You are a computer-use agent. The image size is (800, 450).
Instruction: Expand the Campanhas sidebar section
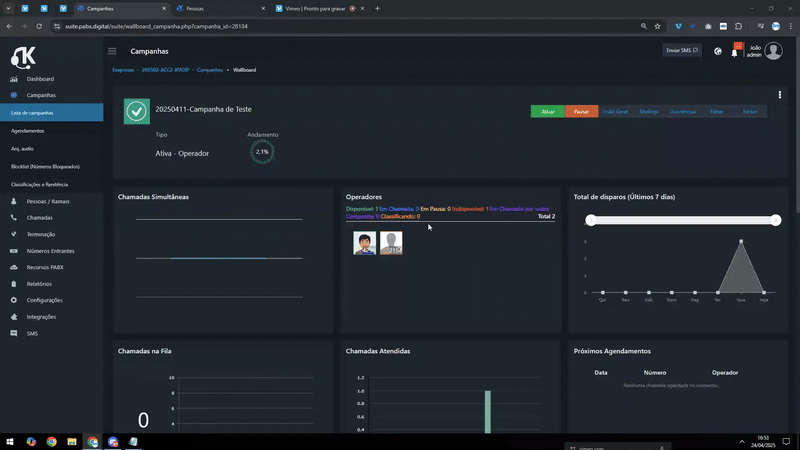click(x=41, y=95)
